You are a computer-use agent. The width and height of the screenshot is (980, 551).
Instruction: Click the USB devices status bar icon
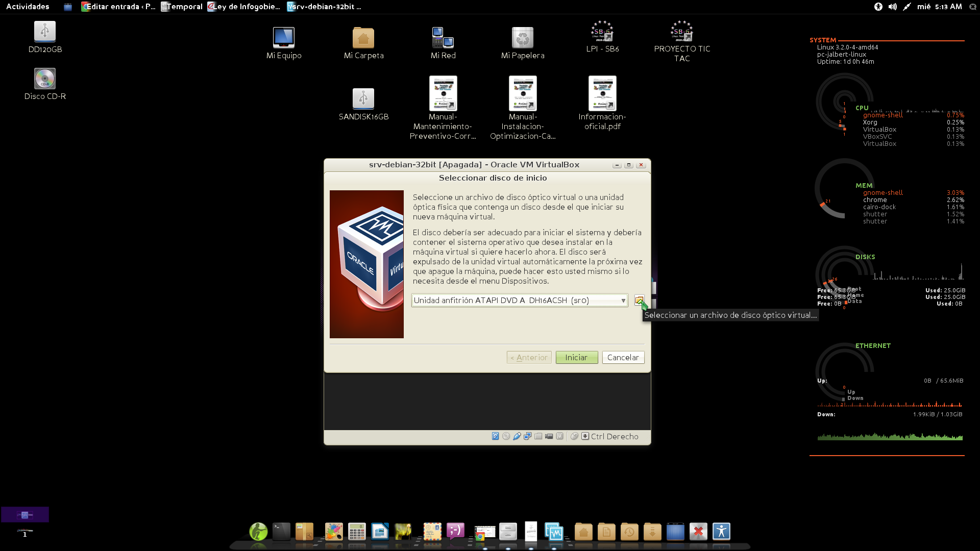tap(517, 436)
